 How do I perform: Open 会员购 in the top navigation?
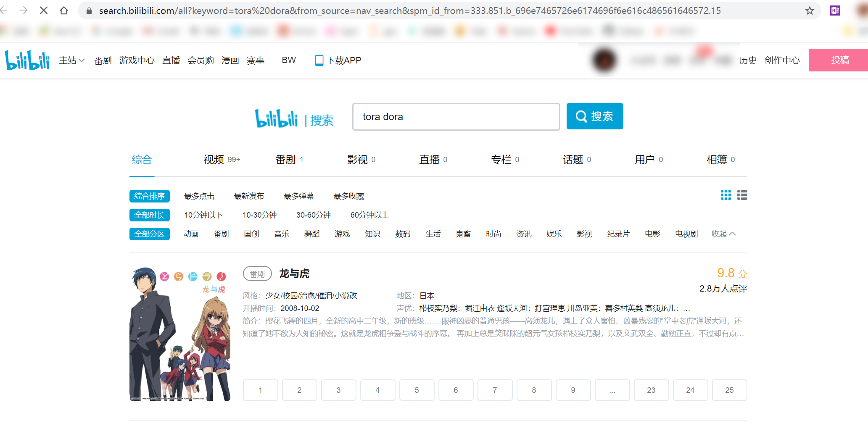tap(201, 60)
